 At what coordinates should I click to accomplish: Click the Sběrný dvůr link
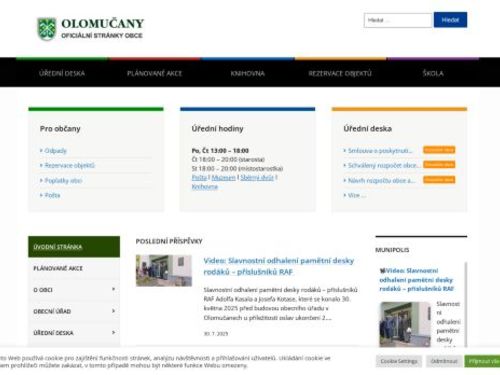[257, 178]
